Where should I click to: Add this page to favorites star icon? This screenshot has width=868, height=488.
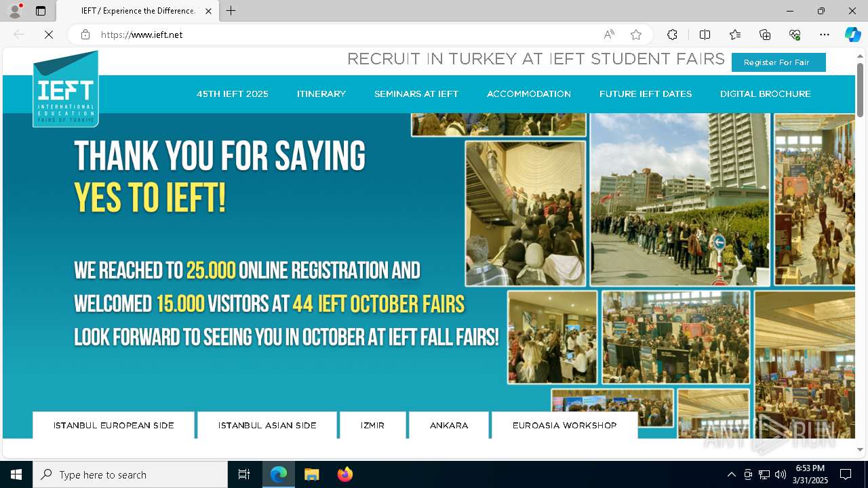point(636,35)
